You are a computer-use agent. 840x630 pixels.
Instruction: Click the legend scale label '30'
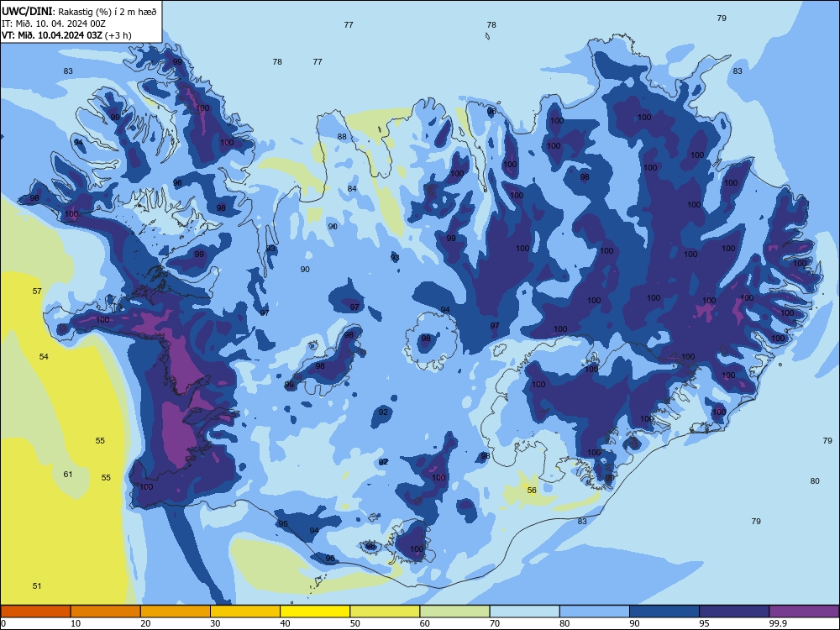(x=215, y=623)
